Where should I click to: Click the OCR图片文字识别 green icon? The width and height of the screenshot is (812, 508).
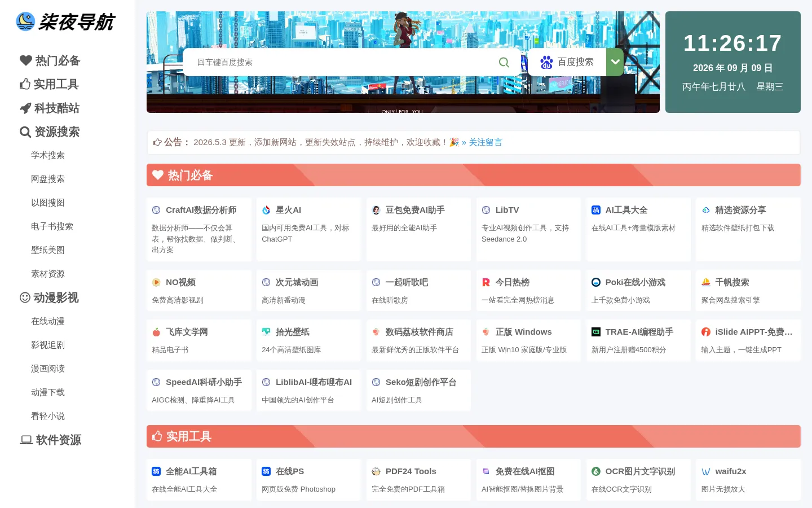[596, 471]
